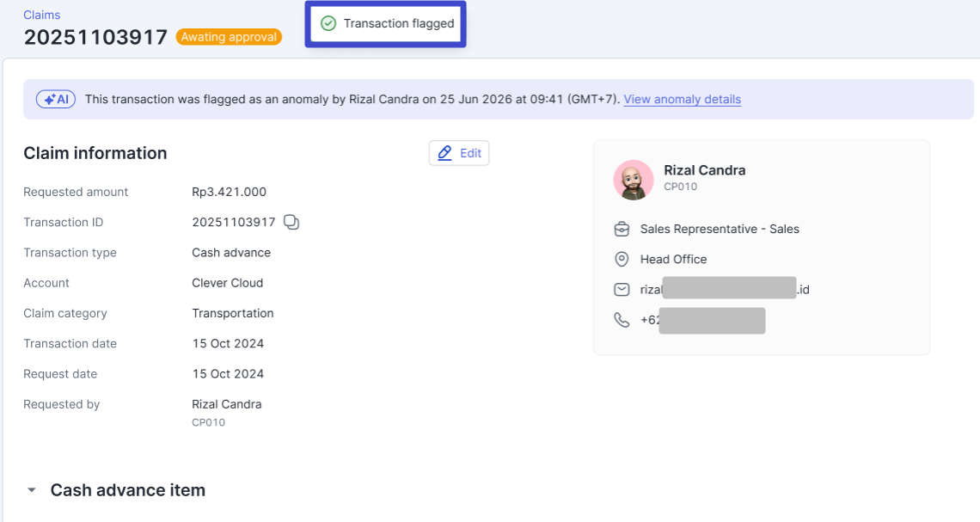The width and height of the screenshot is (980, 522).
Task: Open the Claims breadcrumb link
Action: point(42,15)
